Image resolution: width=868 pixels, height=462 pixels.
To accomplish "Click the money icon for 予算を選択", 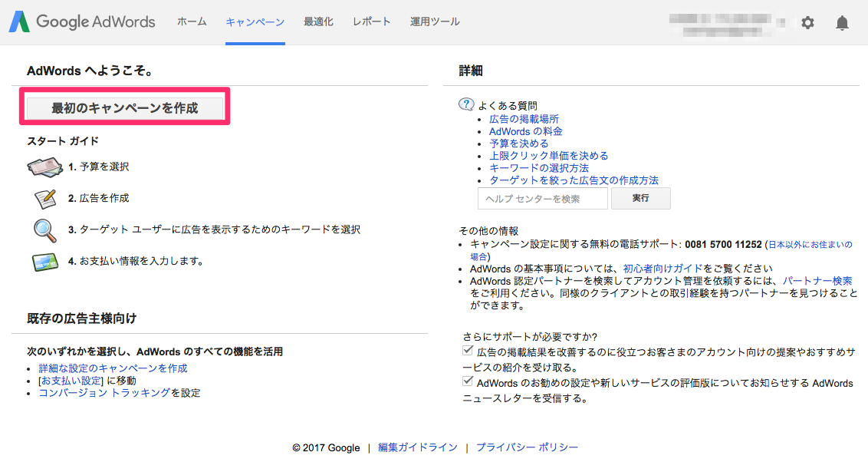I will point(44,167).
